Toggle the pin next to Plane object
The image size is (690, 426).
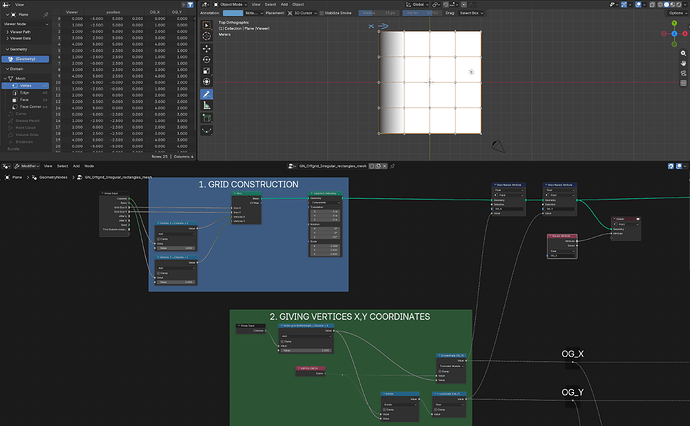point(46,15)
